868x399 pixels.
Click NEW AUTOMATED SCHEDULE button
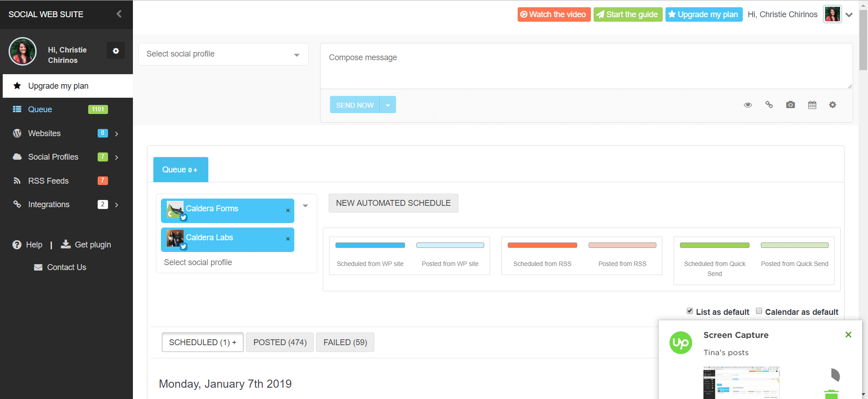[393, 203]
